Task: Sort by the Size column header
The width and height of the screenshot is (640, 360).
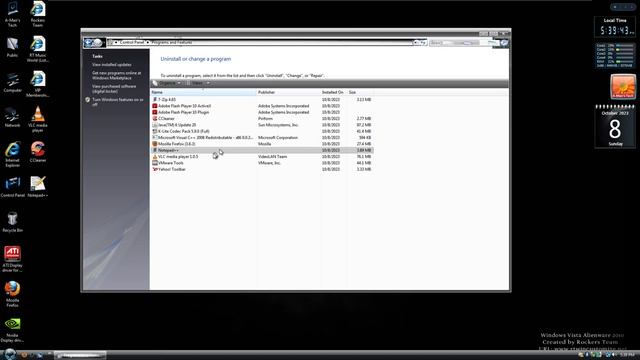Action: (x=360, y=92)
